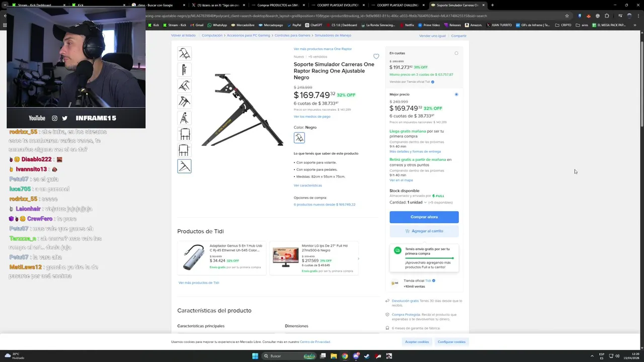Open the 'Ver características' link

tap(308, 186)
